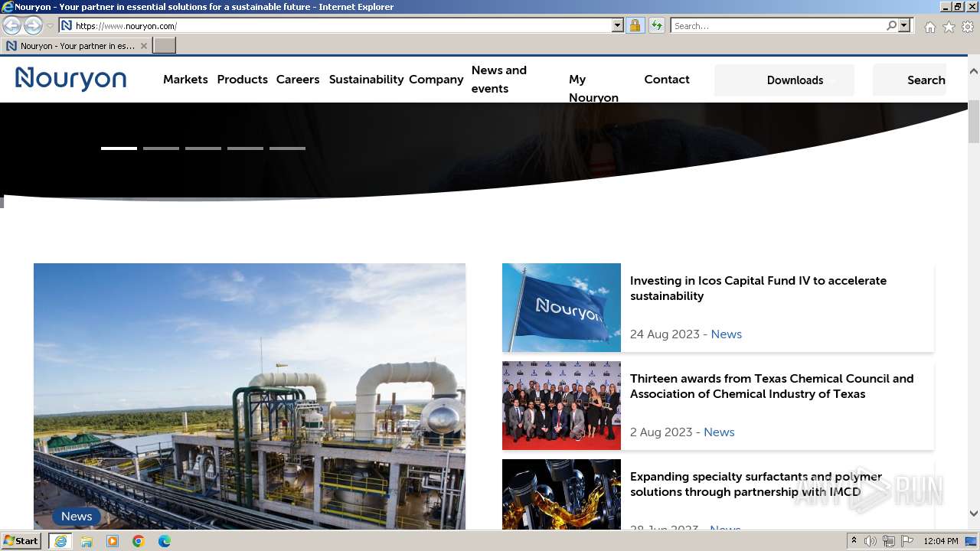Select the fifth carousel slide indicator
This screenshot has width=980, height=551.
click(x=287, y=148)
